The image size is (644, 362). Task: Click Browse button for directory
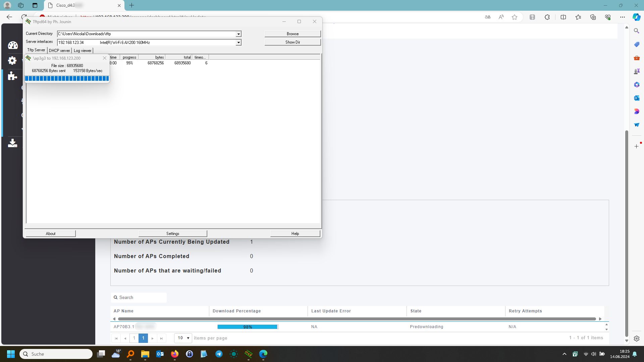click(292, 34)
